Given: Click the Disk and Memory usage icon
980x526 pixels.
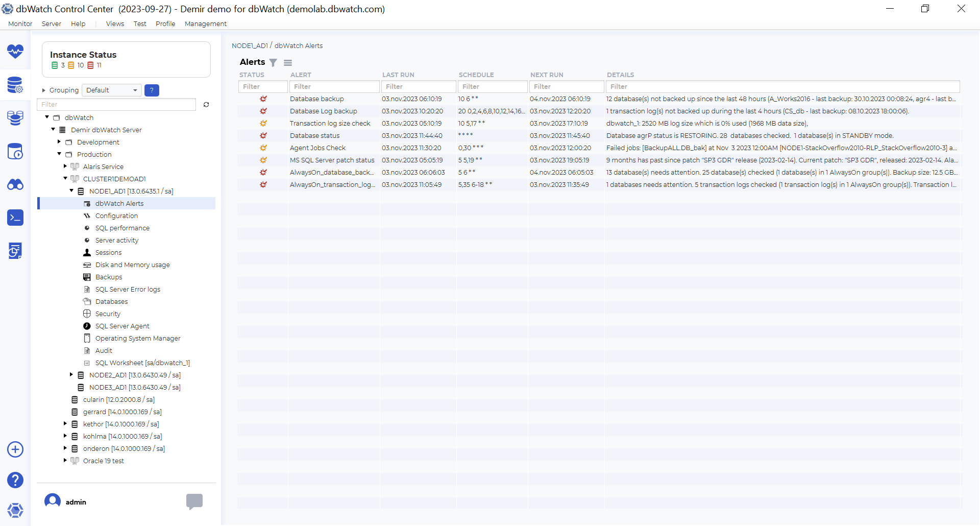Looking at the screenshot, I should [x=87, y=265].
